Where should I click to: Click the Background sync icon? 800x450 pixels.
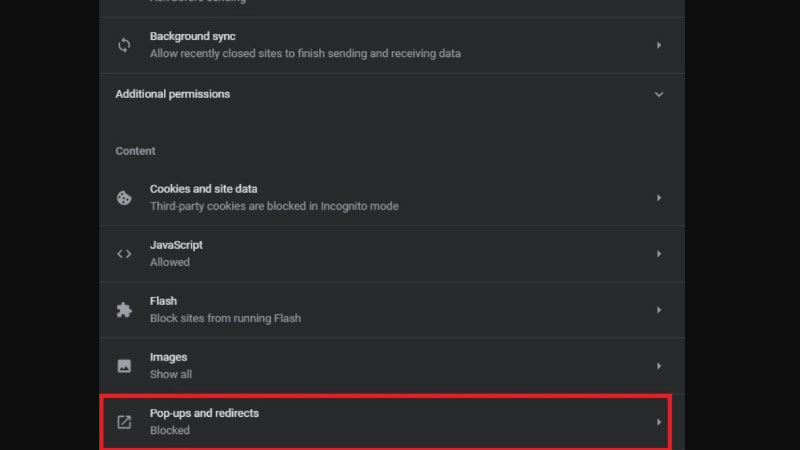tap(124, 45)
